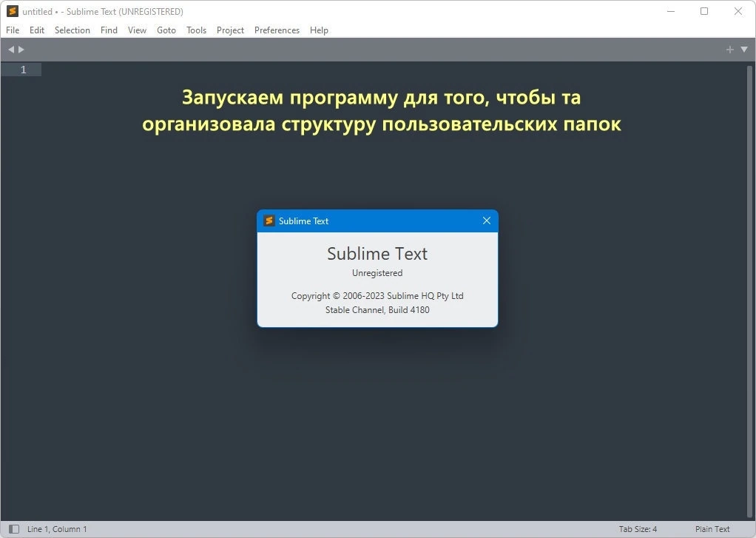Click Line 1, Column 1 status text
756x538 pixels.
(x=57, y=529)
